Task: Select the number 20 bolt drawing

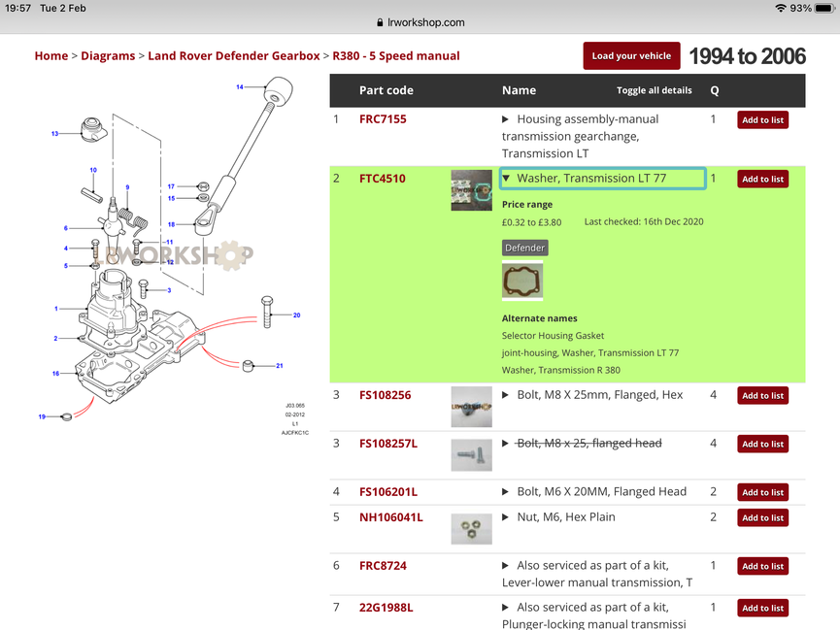Action: (x=267, y=312)
